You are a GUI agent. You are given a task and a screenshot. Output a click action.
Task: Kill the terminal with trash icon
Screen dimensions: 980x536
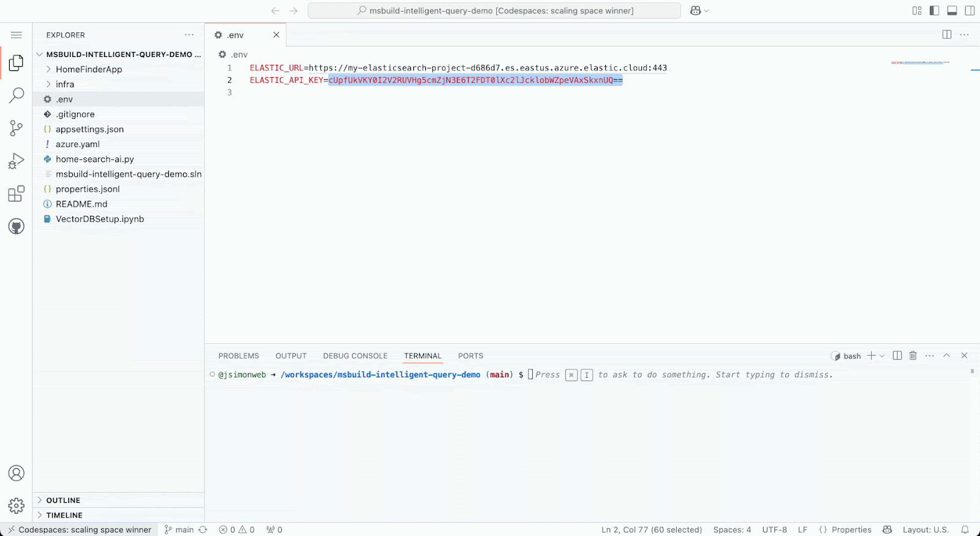coord(913,356)
